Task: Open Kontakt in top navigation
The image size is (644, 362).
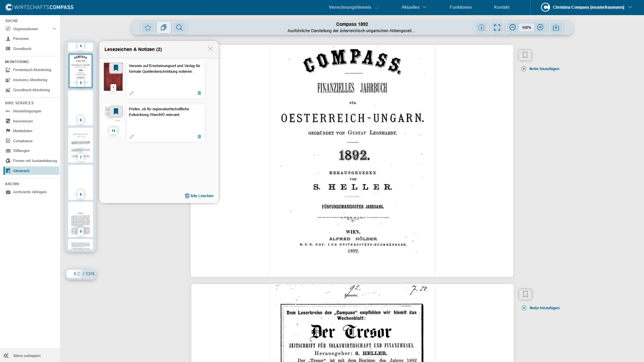Action: point(502,7)
